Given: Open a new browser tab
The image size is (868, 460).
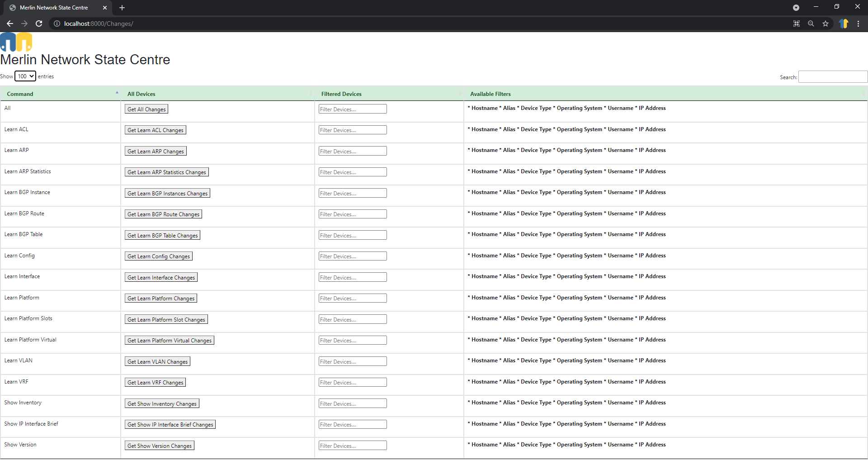Looking at the screenshot, I should pyautogui.click(x=122, y=8).
